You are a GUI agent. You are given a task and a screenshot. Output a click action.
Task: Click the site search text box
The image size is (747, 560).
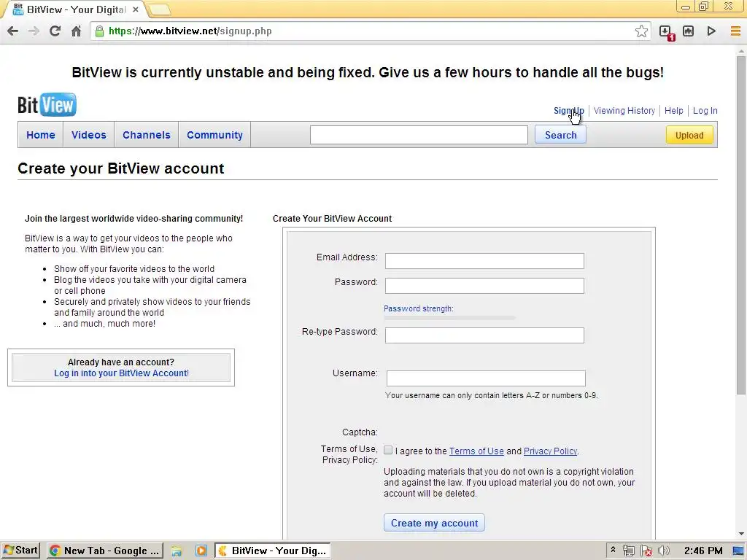pyautogui.click(x=419, y=135)
